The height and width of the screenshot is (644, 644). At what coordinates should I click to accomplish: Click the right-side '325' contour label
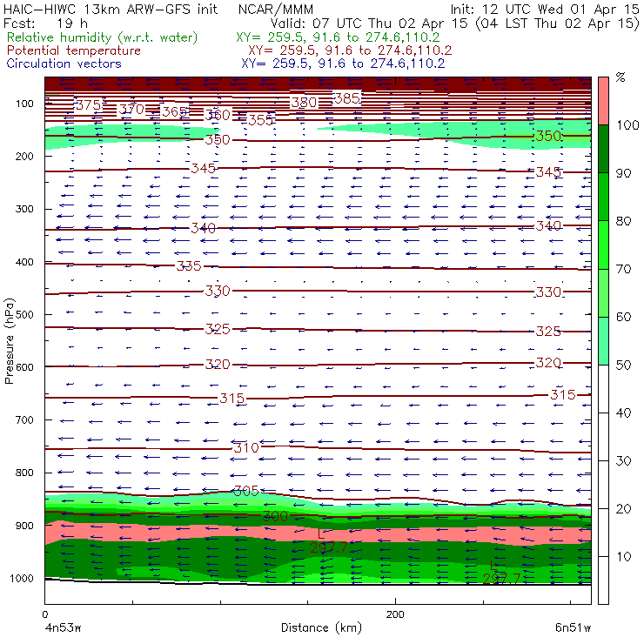pos(548,331)
